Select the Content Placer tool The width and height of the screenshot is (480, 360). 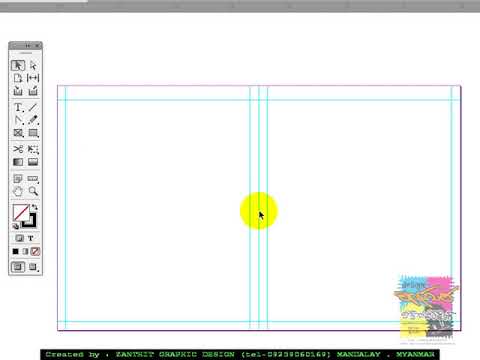click(33, 91)
